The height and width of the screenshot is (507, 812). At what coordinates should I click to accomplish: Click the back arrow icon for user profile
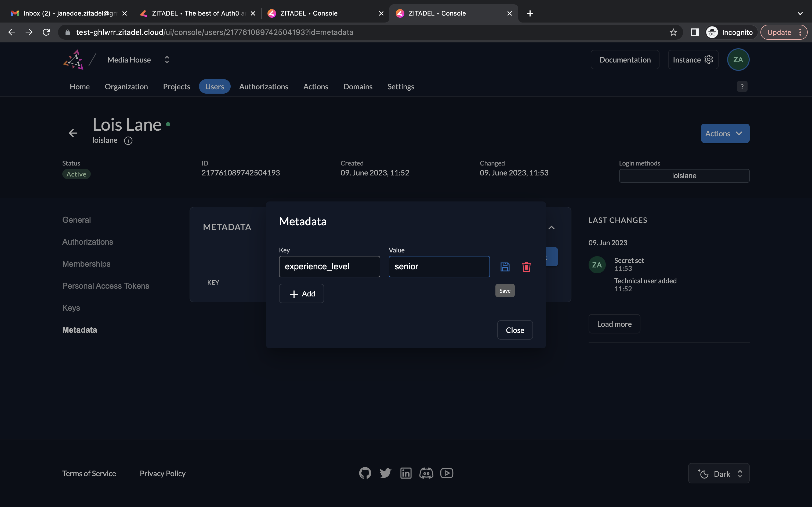tap(73, 133)
